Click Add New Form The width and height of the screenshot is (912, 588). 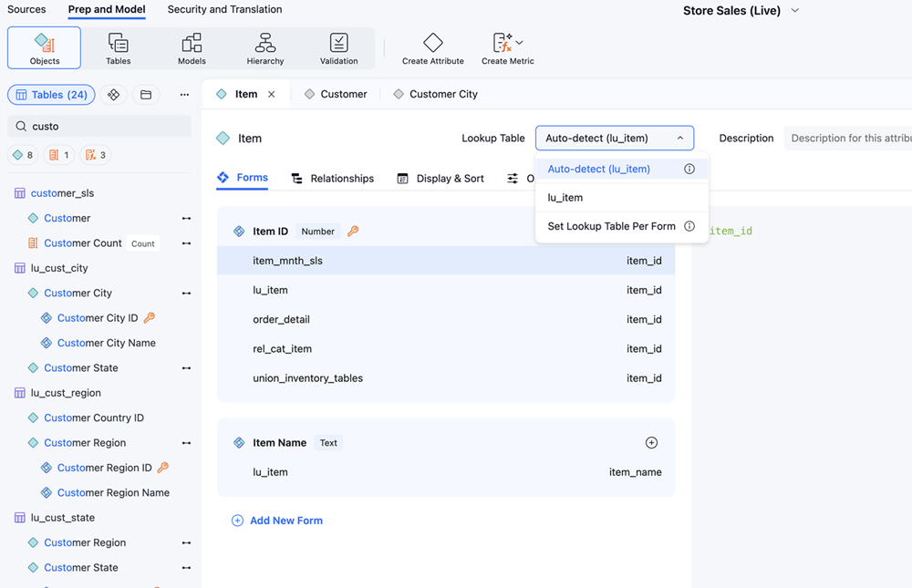coord(277,521)
